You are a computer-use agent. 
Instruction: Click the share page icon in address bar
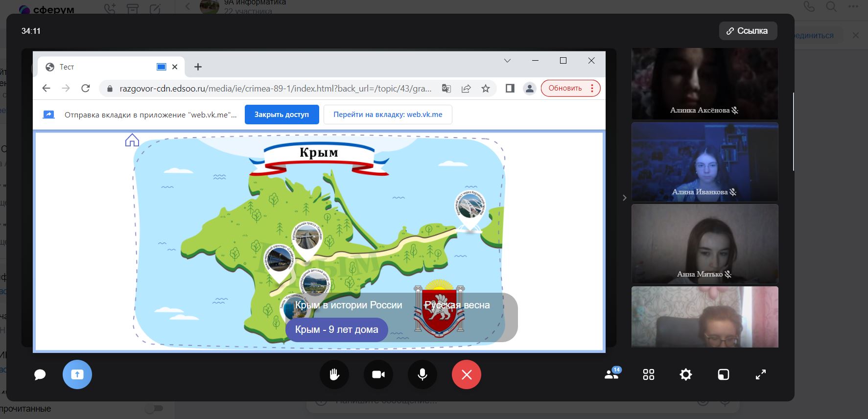(x=466, y=89)
